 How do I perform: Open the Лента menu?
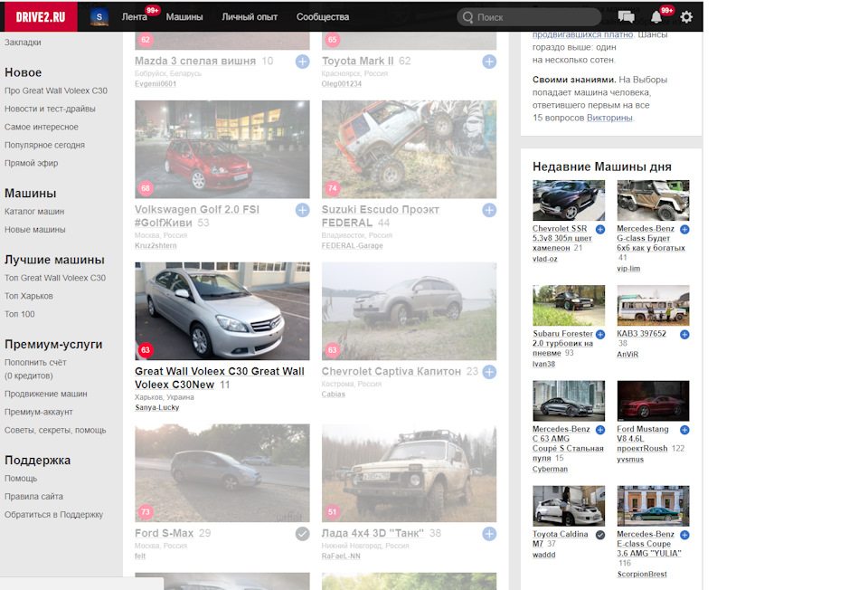pos(135,17)
